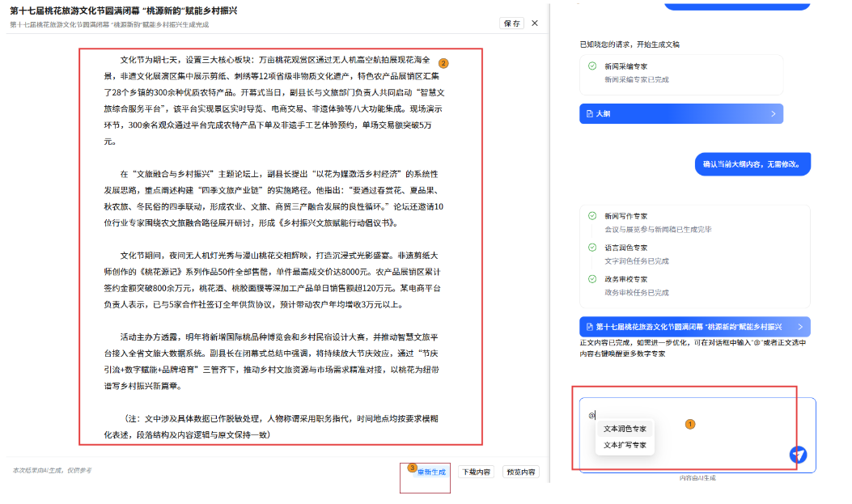
Task: Click the green check icon beside 新闻采编专家
Action: pos(592,66)
